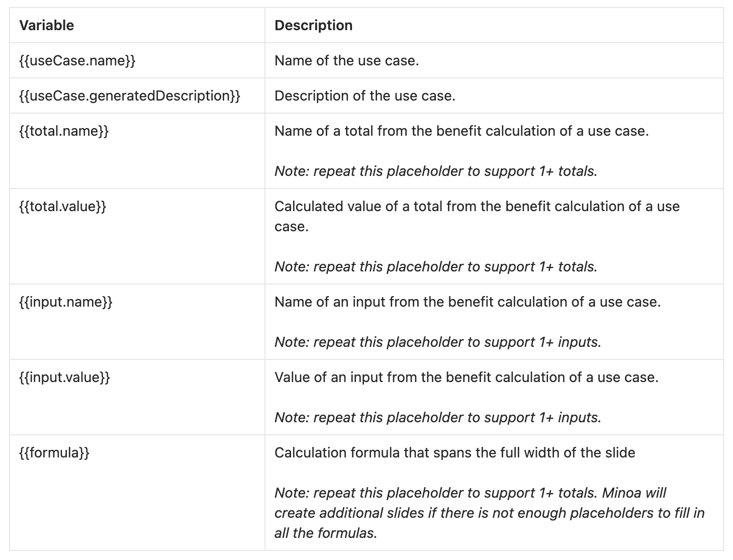The height and width of the screenshot is (560, 733).
Task: Click the description starting "Name of an input"
Action: (467, 302)
